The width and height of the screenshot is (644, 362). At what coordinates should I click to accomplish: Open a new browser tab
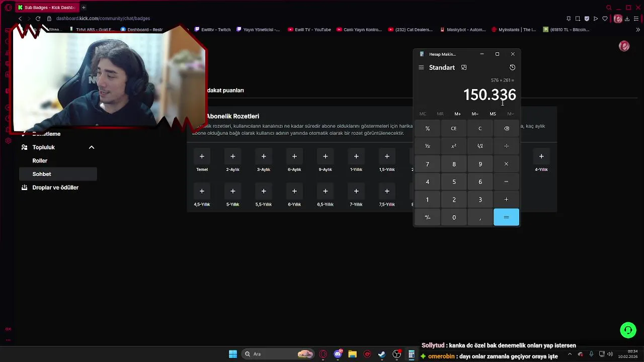[84, 8]
